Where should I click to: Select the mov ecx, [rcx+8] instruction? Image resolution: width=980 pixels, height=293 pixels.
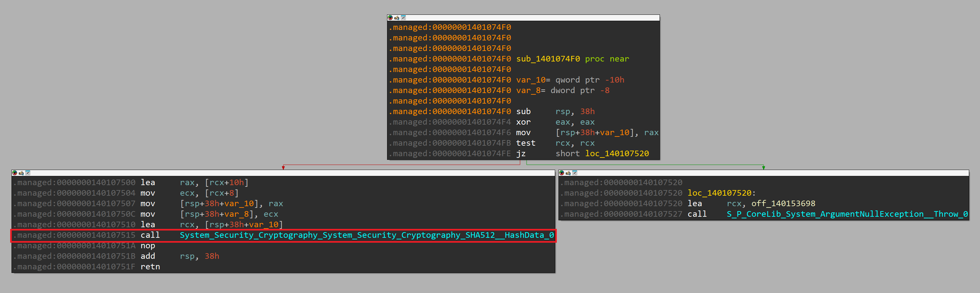pos(189,193)
